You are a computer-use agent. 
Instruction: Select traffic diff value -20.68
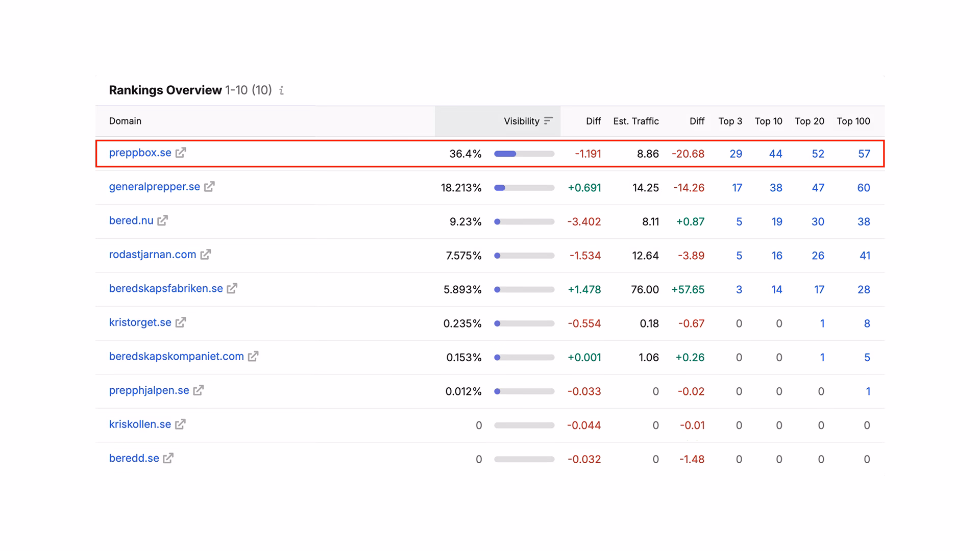click(688, 154)
